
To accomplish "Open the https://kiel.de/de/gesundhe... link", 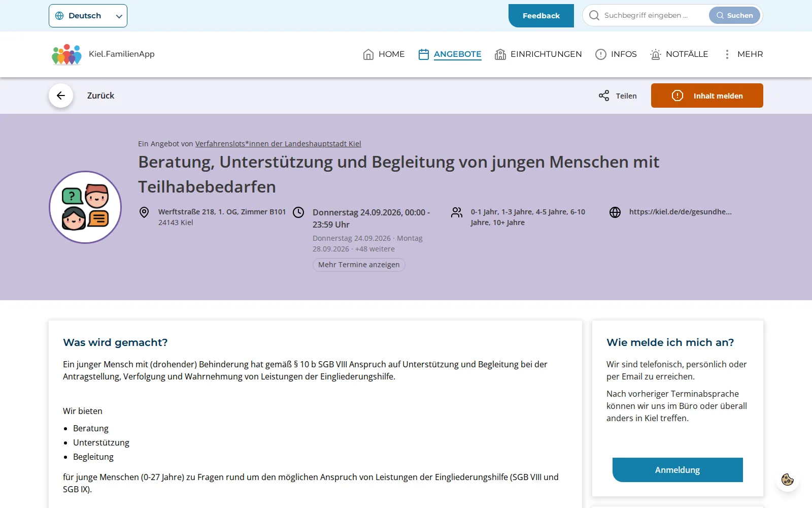I will tap(681, 212).
